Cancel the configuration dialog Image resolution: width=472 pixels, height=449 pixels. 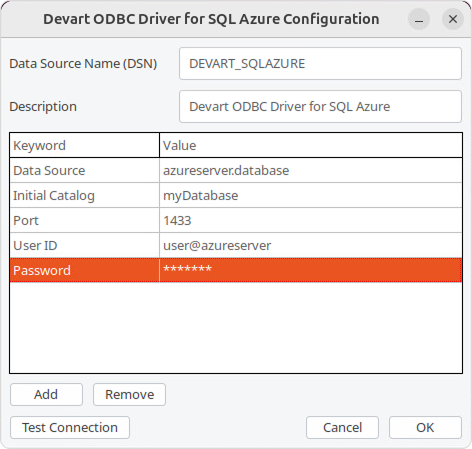click(342, 427)
